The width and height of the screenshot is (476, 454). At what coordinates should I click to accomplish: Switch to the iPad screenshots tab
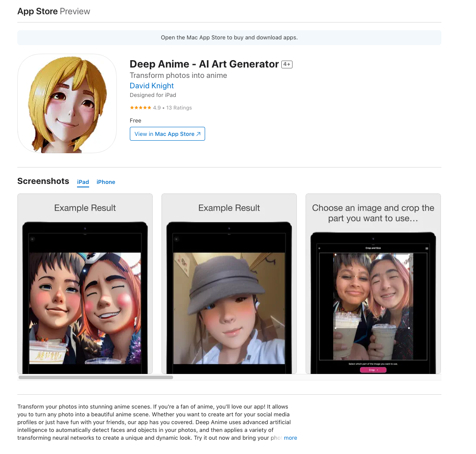click(x=83, y=182)
